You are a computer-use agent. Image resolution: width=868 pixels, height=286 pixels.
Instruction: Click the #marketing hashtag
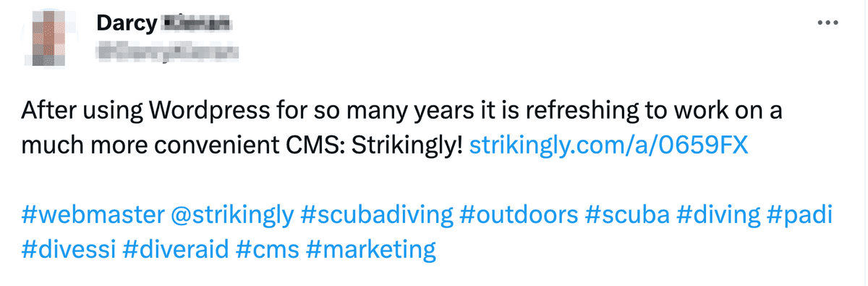pyautogui.click(x=371, y=250)
